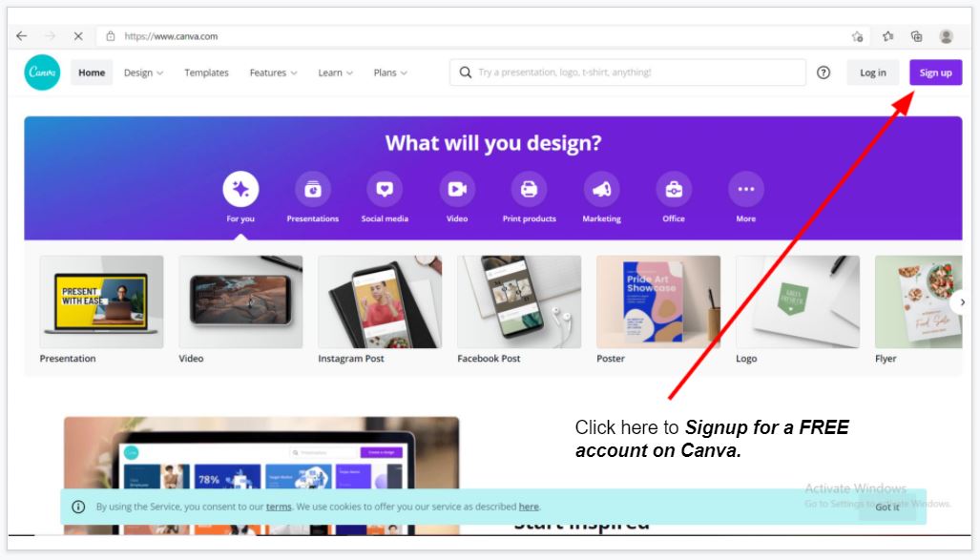Dismiss cookie notice with Got it
Screen dimensions: 980x560
[886, 507]
